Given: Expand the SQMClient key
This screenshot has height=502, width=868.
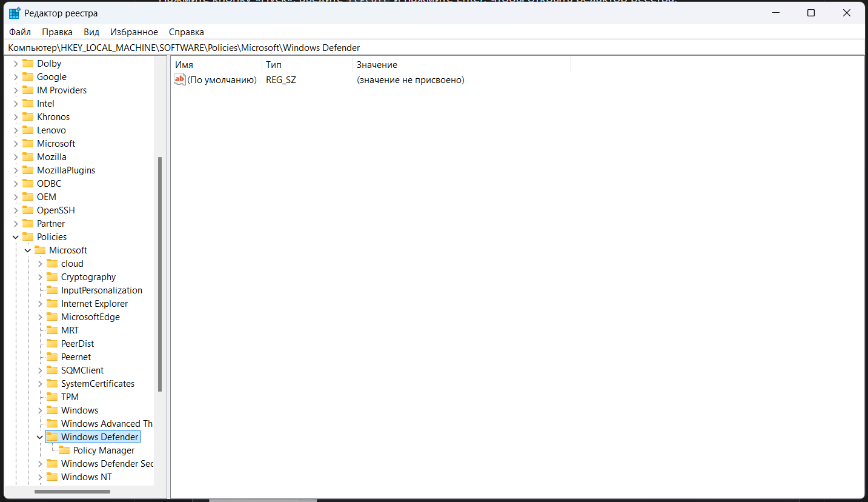Looking at the screenshot, I should tap(40, 370).
